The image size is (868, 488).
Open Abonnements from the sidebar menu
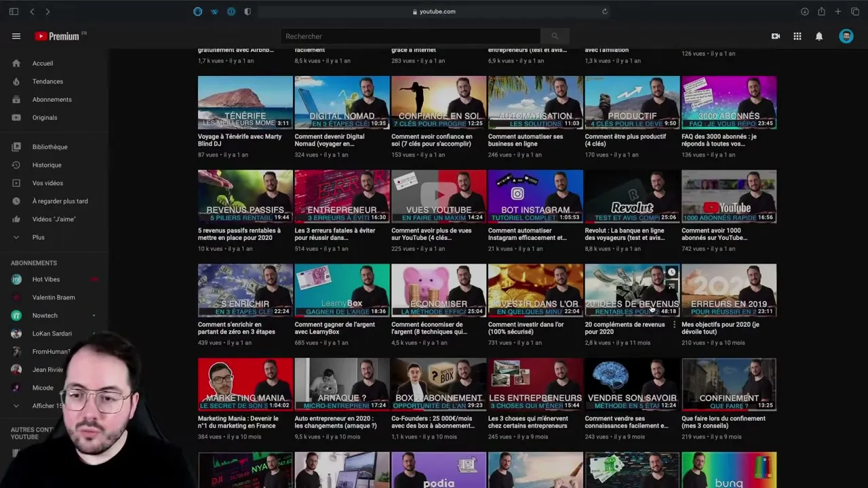tap(16, 99)
